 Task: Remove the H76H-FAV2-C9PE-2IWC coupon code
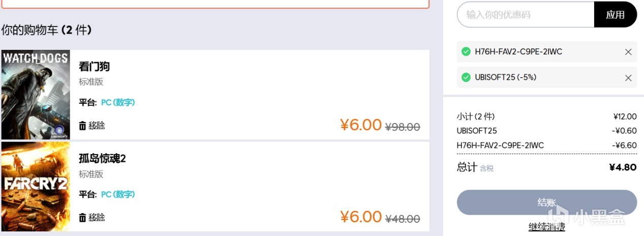coord(628,52)
